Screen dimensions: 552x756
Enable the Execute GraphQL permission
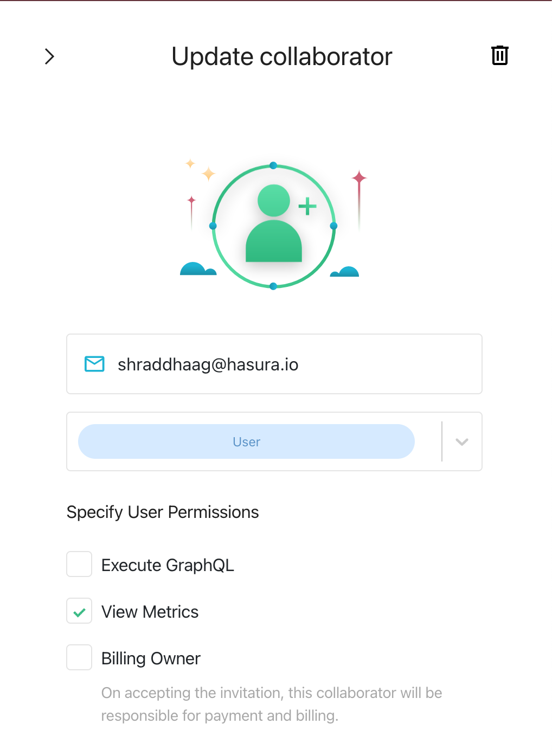(79, 564)
